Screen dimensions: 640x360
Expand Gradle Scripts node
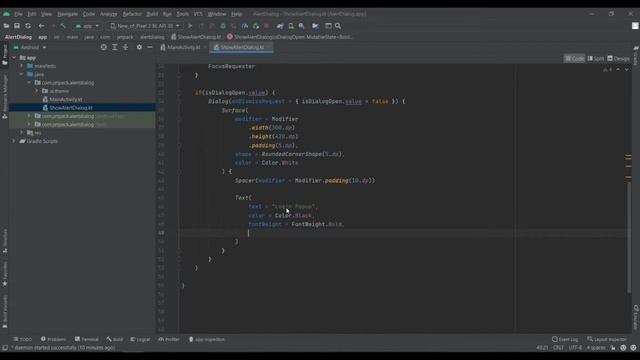pyautogui.click(x=14, y=141)
